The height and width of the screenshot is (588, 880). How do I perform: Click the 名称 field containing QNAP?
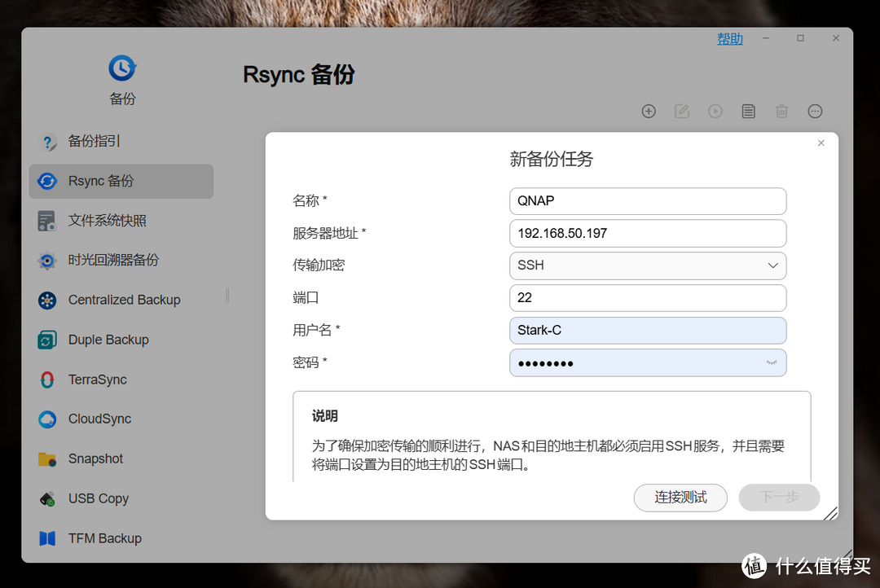(x=648, y=201)
